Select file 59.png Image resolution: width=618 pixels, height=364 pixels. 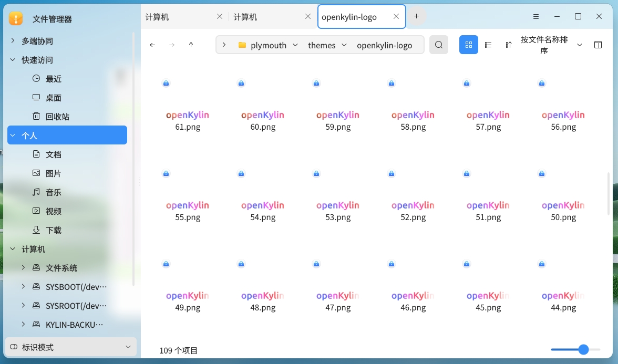coord(338,106)
